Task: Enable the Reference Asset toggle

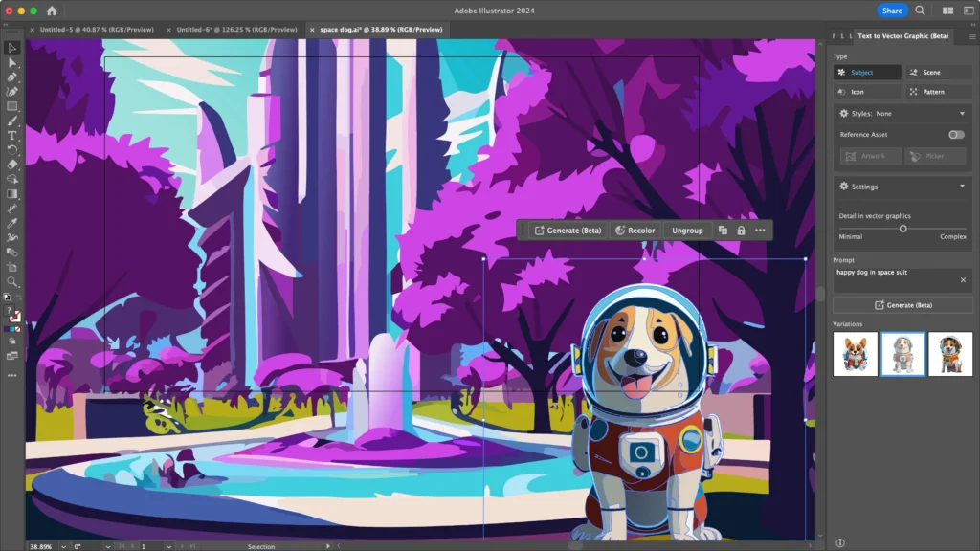Action: tap(955, 135)
